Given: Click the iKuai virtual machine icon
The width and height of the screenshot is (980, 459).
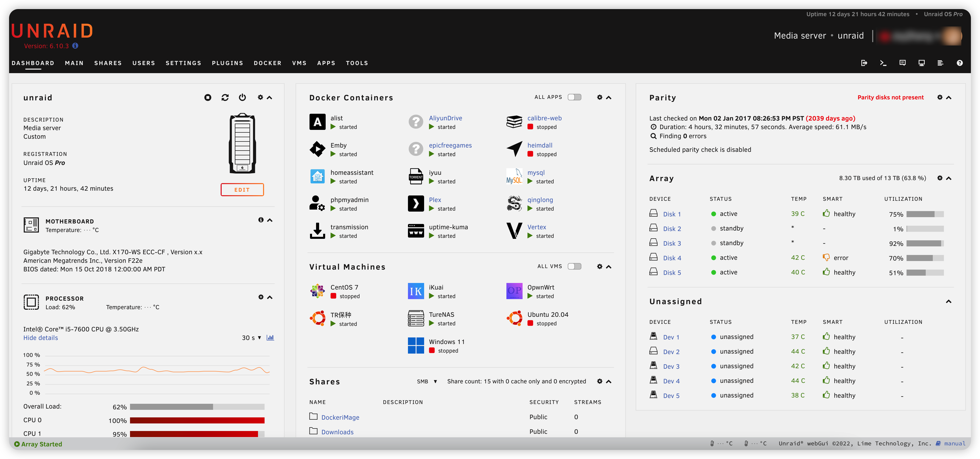Looking at the screenshot, I should [416, 291].
